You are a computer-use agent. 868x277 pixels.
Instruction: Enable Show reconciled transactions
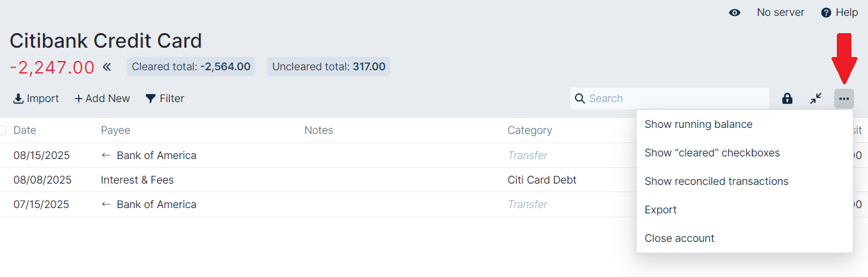click(x=716, y=182)
